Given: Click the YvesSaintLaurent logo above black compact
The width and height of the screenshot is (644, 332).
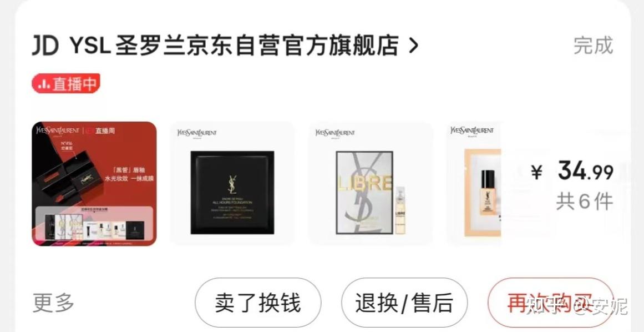Looking at the screenshot, I should [197, 133].
